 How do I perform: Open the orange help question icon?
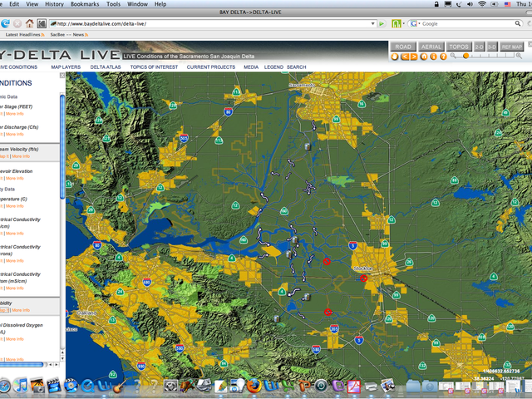(x=443, y=57)
